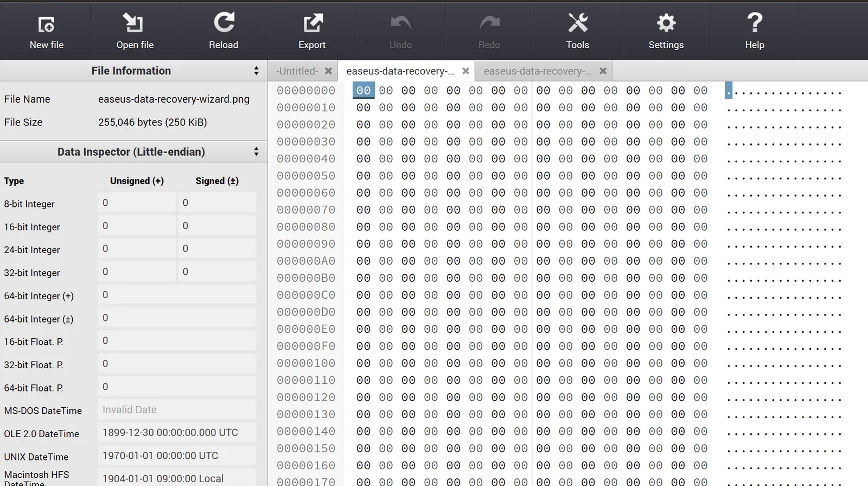Click the offset label 000000A0

306,261
